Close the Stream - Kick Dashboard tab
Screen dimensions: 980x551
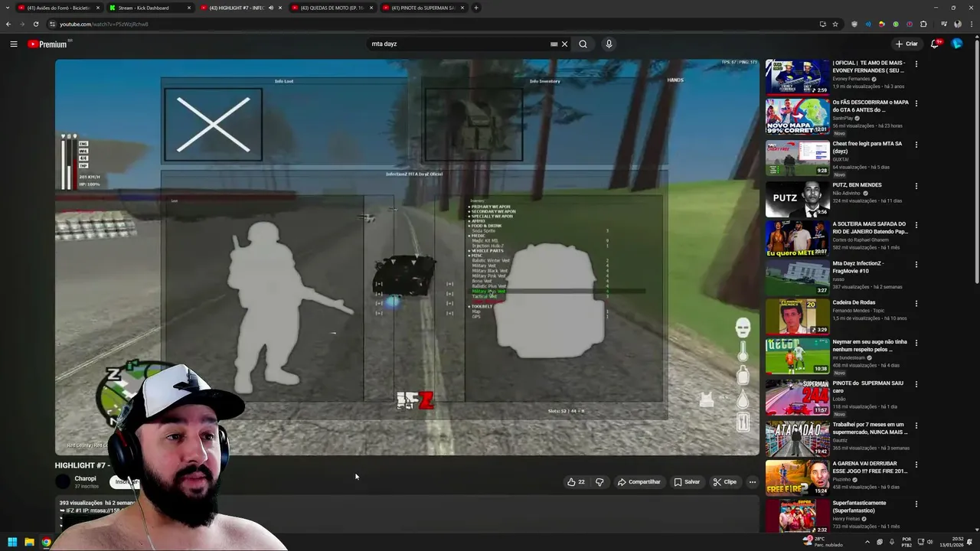[188, 8]
